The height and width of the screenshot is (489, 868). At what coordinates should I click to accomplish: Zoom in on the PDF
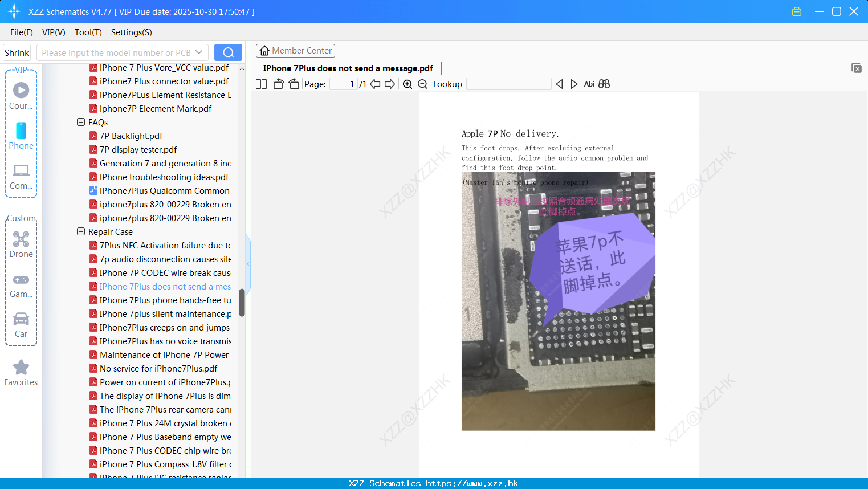[x=407, y=84]
